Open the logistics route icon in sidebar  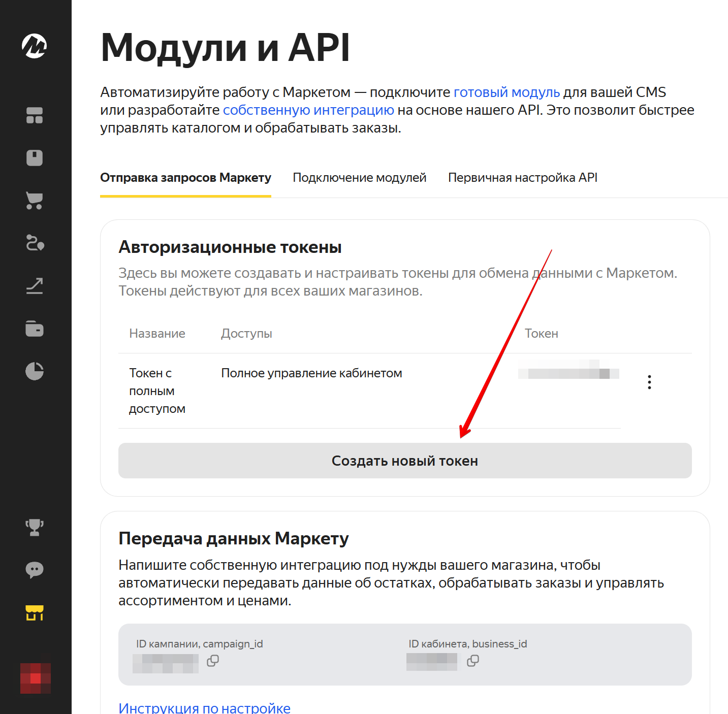click(x=35, y=243)
